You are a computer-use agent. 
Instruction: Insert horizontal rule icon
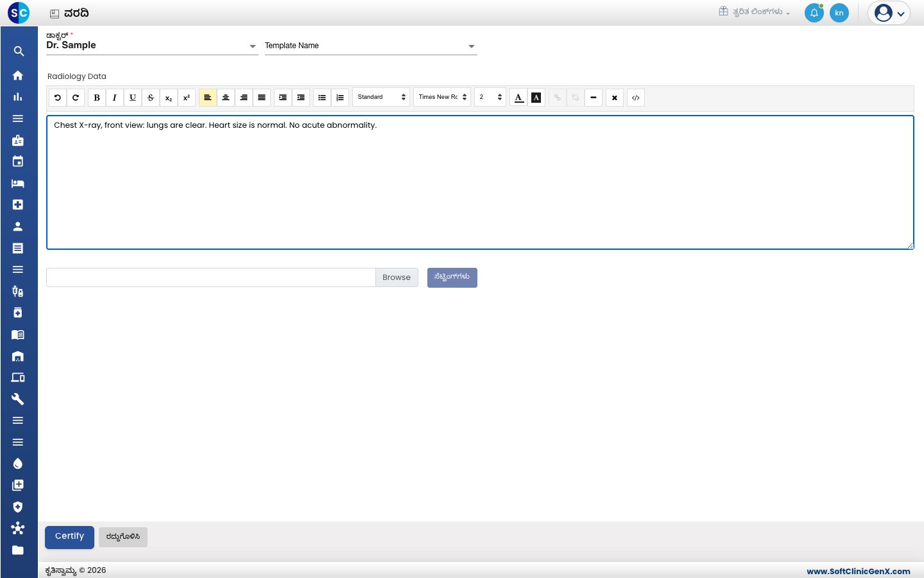click(594, 98)
